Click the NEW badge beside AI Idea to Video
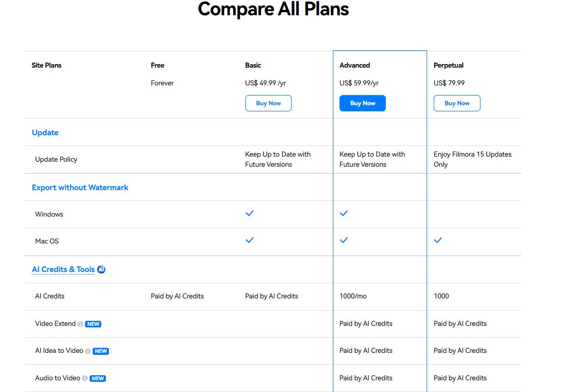This screenshot has height=392, width=565. pyautogui.click(x=101, y=351)
